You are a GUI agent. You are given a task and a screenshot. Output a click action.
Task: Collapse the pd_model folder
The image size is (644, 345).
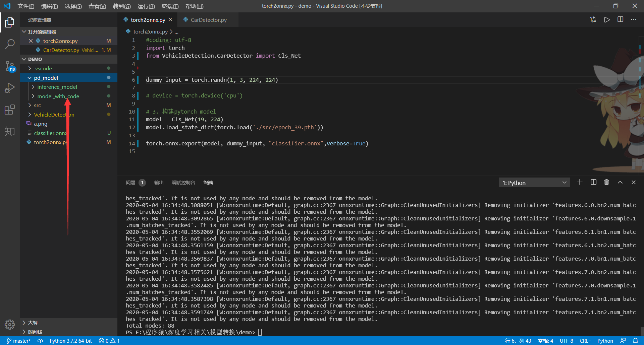coord(68,78)
